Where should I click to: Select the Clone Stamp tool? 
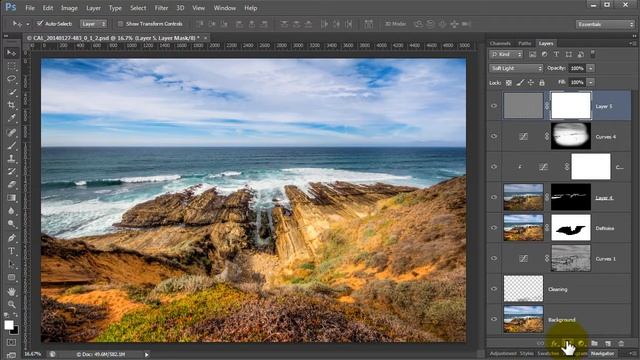tap(11, 158)
